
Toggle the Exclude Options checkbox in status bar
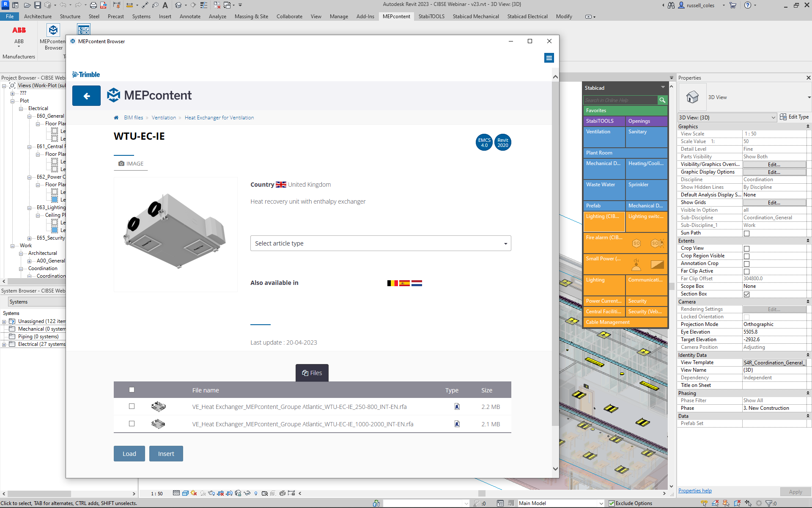[x=612, y=503]
